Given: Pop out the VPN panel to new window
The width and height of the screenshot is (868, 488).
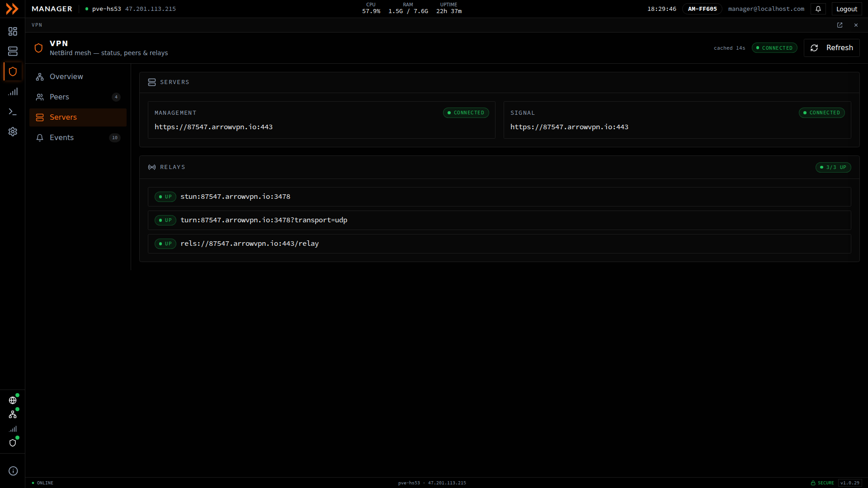Looking at the screenshot, I should tap(840, 25).
